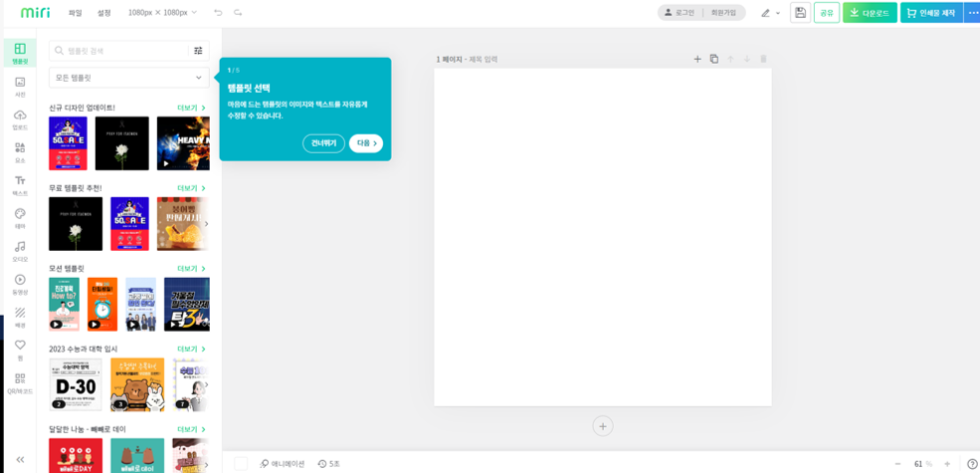Click 로그인 to sign in
The width and height of the screenshot is (980, 473).
pos(680,13)
